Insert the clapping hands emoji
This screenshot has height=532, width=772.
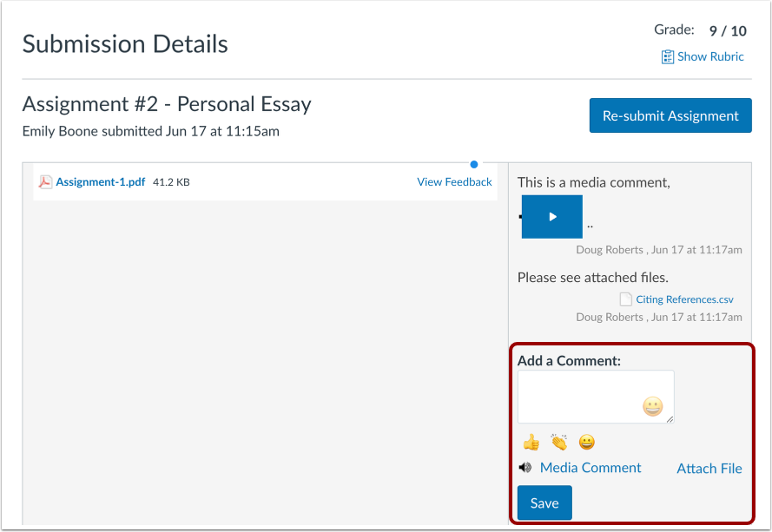[559, 442]
